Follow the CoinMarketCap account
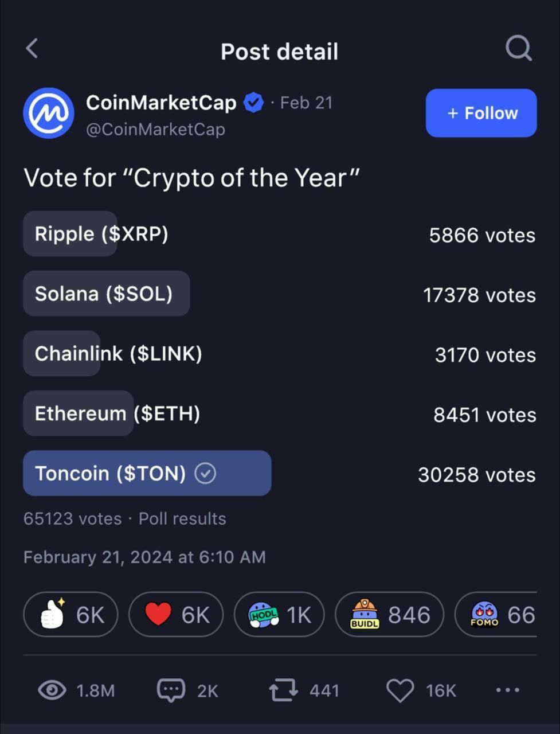Screen dimensions: 560x734 pos(481,113)
